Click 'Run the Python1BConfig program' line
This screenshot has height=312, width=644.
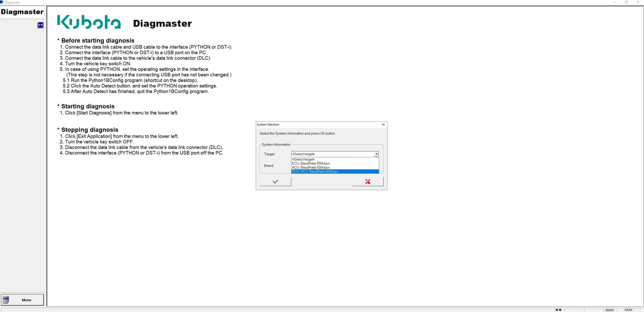coord(130,80)
